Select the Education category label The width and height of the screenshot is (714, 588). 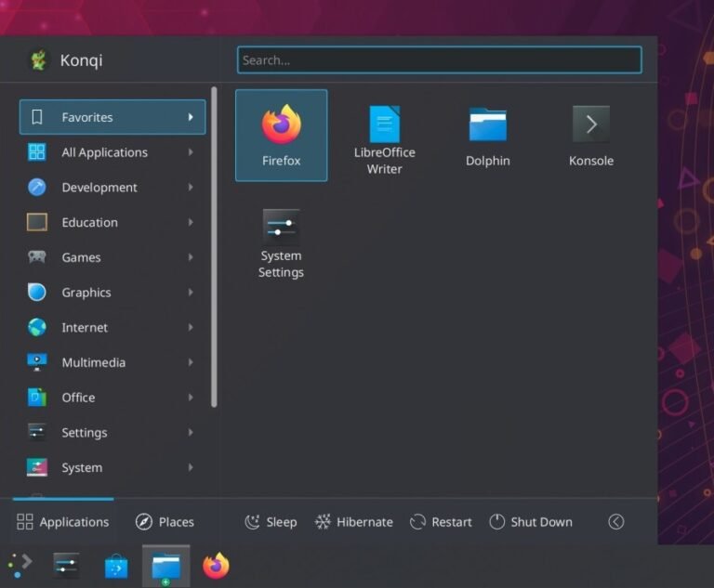click(x=89, y=222)
